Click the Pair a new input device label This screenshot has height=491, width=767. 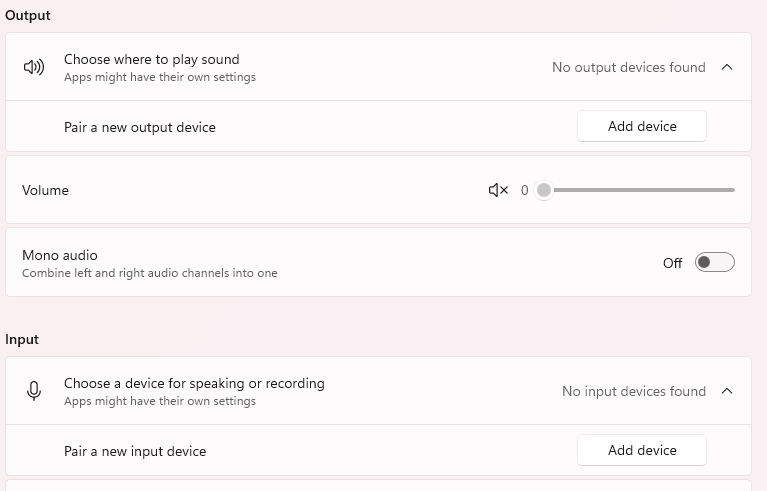135,451
